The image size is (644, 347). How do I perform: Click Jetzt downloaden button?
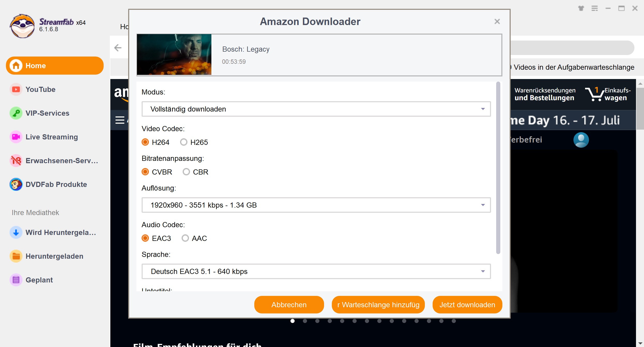467,305
